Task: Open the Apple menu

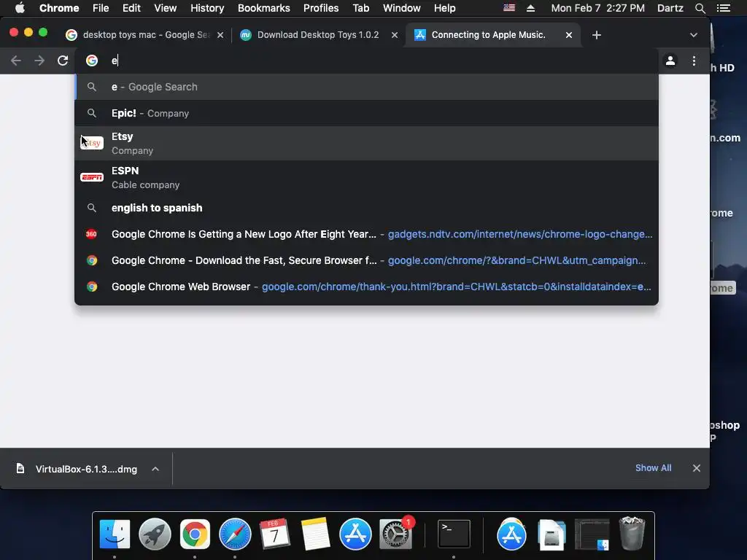Action: [20, 8]
